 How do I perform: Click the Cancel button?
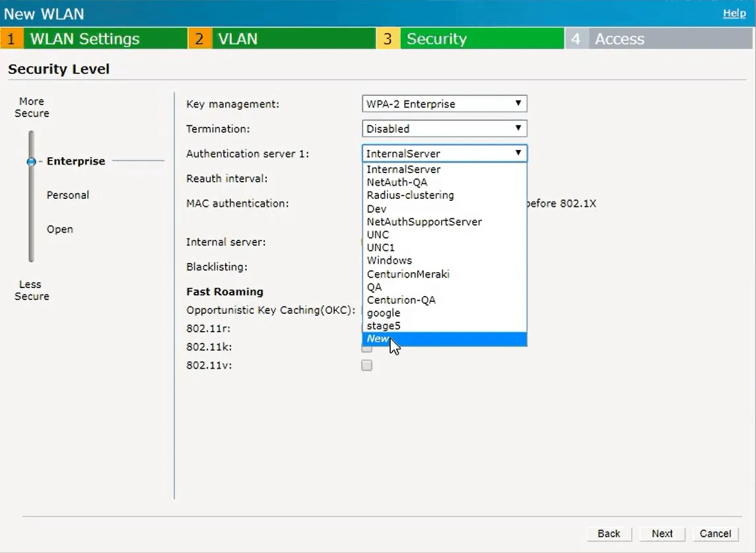715,534
